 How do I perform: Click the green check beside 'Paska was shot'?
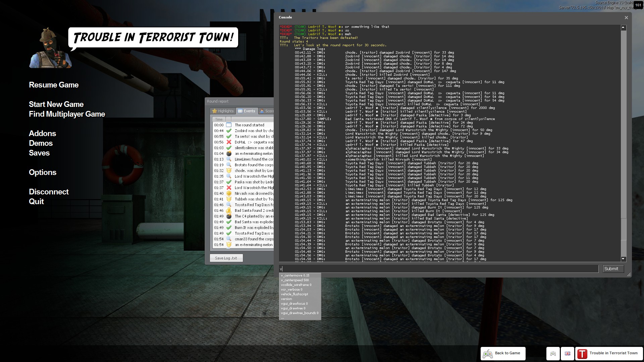tap(229, 182)
